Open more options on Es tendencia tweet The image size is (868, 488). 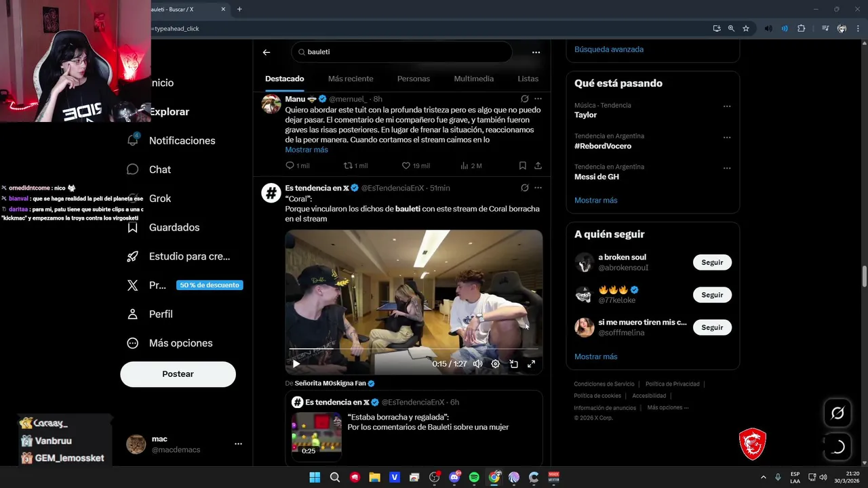click(x=538, y=188)
